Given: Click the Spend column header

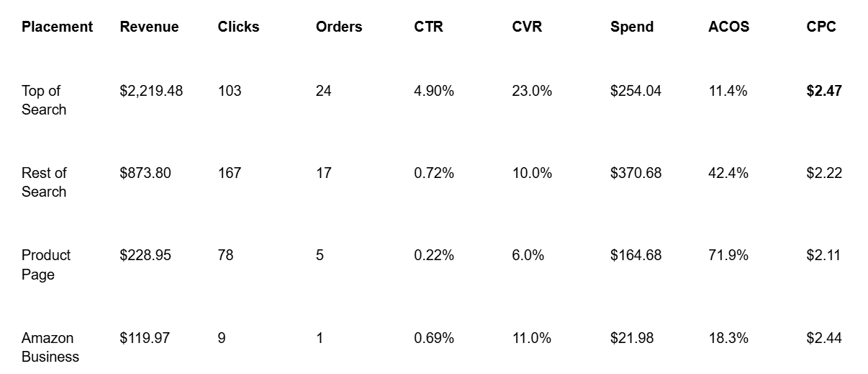Looking at the screenshot, I should [632, 27].
